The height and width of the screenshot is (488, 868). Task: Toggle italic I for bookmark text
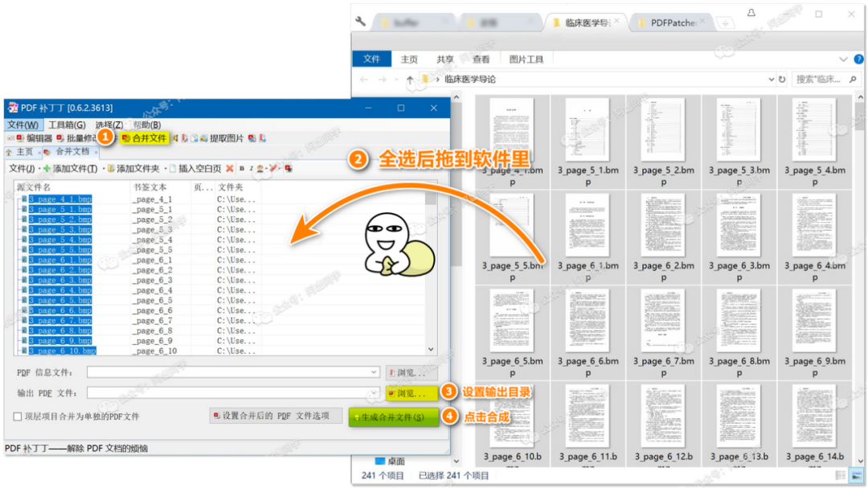[x=251, y=168]
